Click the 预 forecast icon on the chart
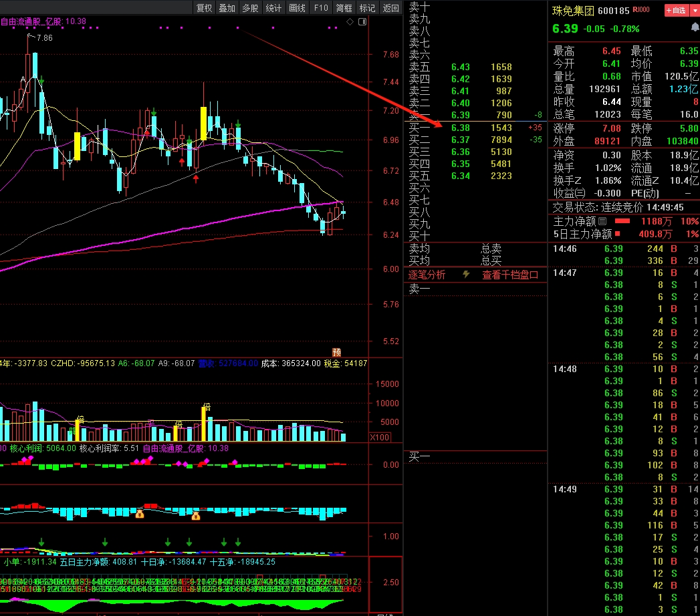The image size is (700, 616). [x=336, y=352]
